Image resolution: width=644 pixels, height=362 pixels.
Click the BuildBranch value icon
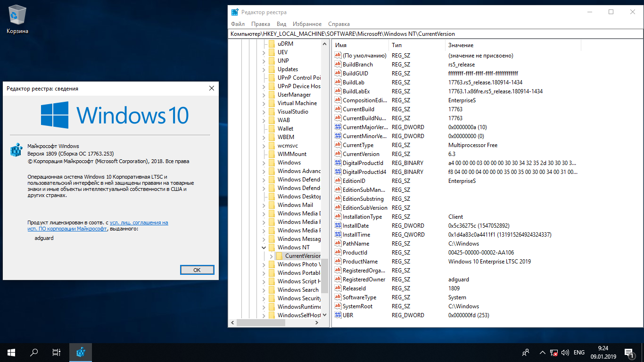coord(338,65)
